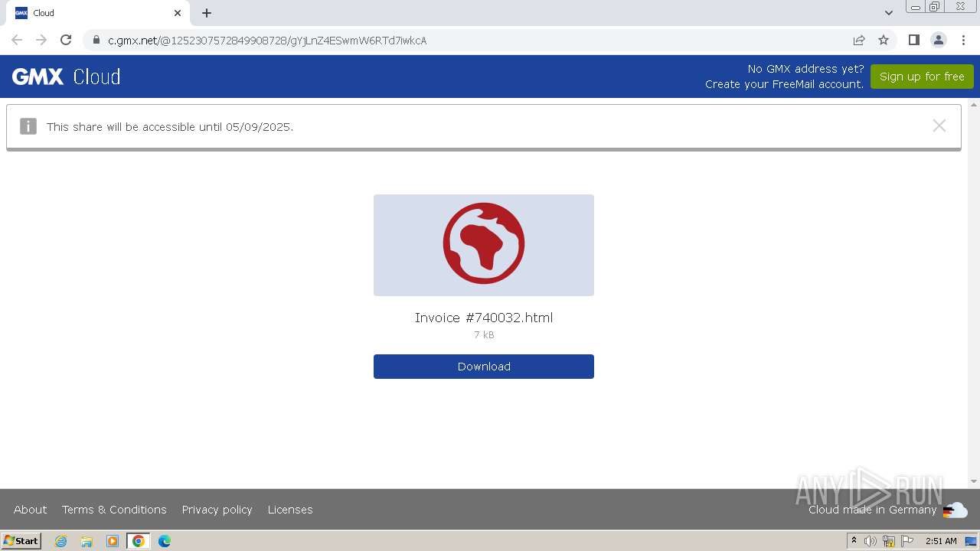Click the network tray icon

(889, 541)
